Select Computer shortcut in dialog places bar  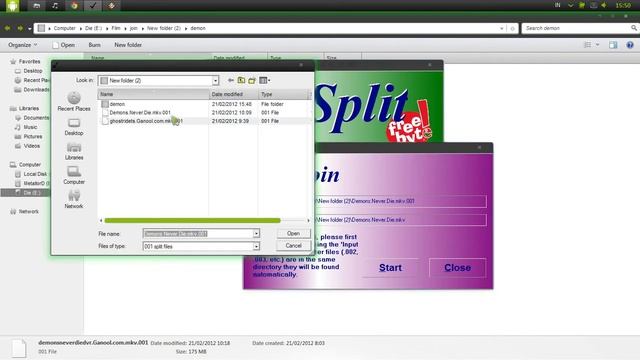74,176
